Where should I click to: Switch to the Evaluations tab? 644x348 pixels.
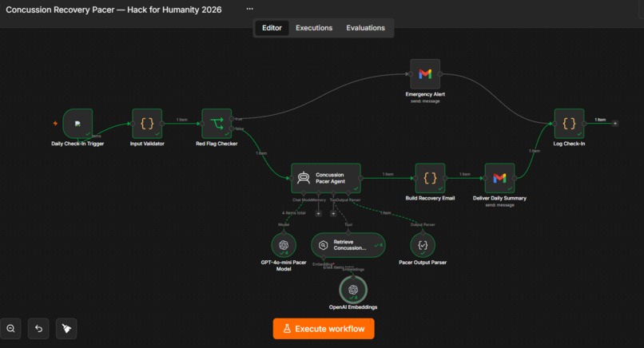[x=365, y=28]
